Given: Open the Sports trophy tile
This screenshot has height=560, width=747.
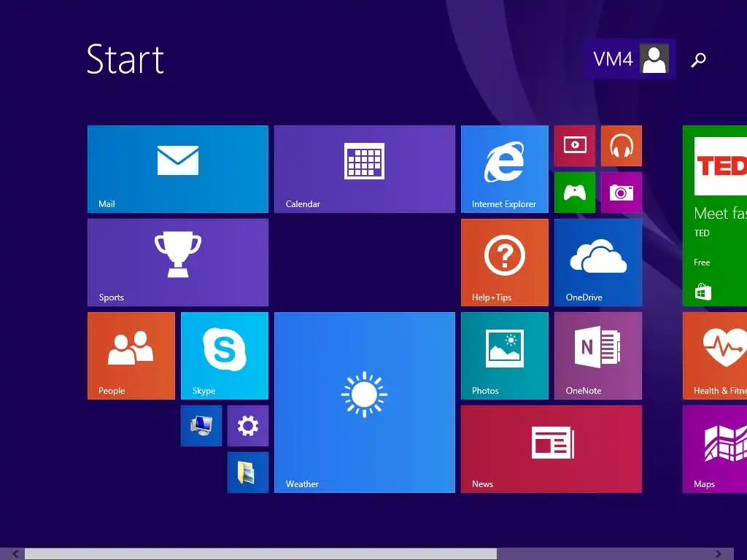Looking at the screenshot, I should pyautogui.click(x=178, y=262).
